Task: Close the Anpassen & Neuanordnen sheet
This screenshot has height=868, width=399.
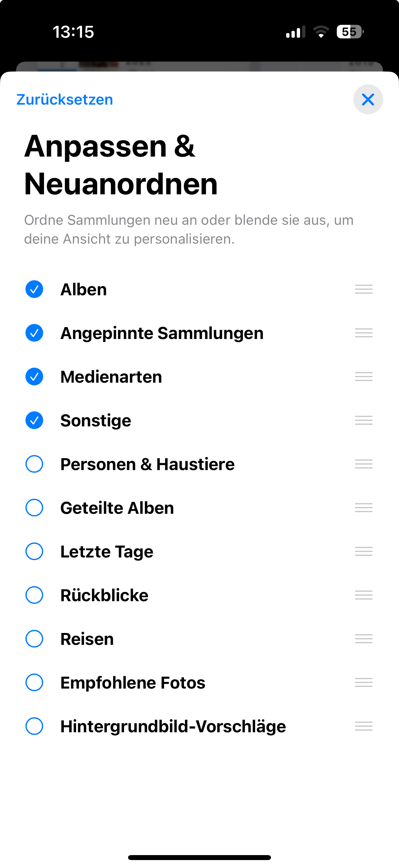Action: (368, 99)
